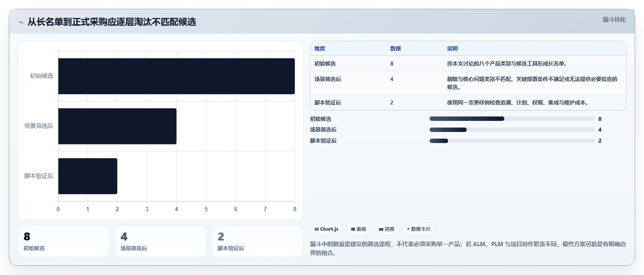The height and width of the screenshot is (275, 644).
Task: Click x-axis tick label 0 on chart
Action: [58, 209]
